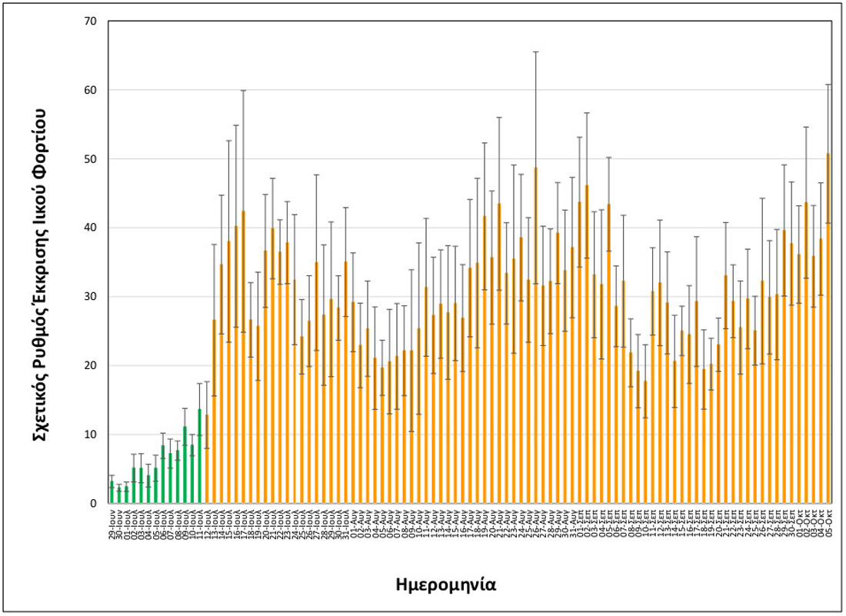Click the last green bar at 11-Ιουλ
The image size is (846, 616).
point(200,458)
